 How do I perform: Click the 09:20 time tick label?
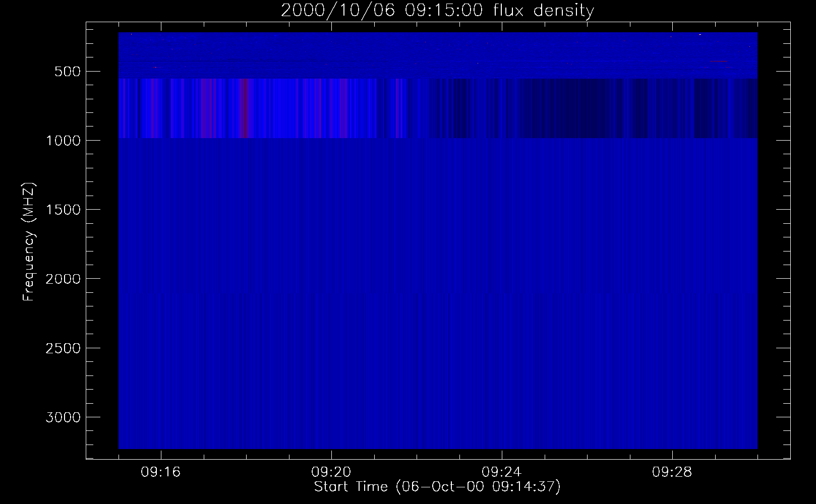coord(331,472)
